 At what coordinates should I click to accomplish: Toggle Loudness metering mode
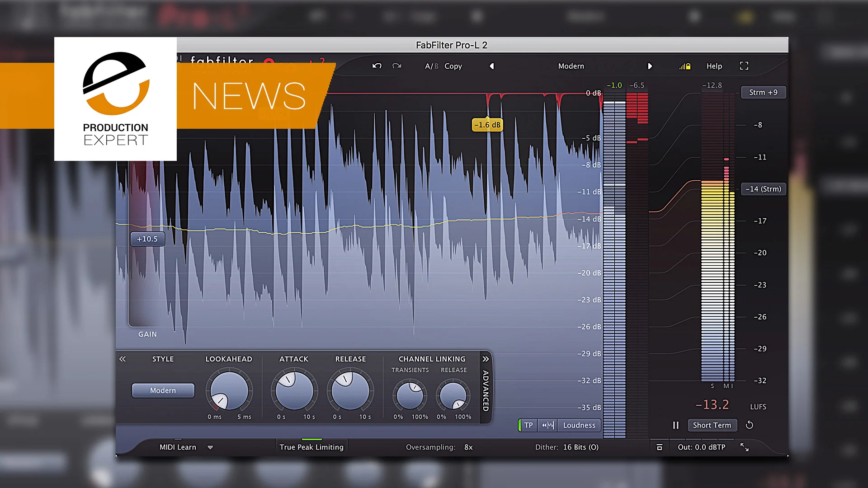pyautogui.click(x=579, y=425)
